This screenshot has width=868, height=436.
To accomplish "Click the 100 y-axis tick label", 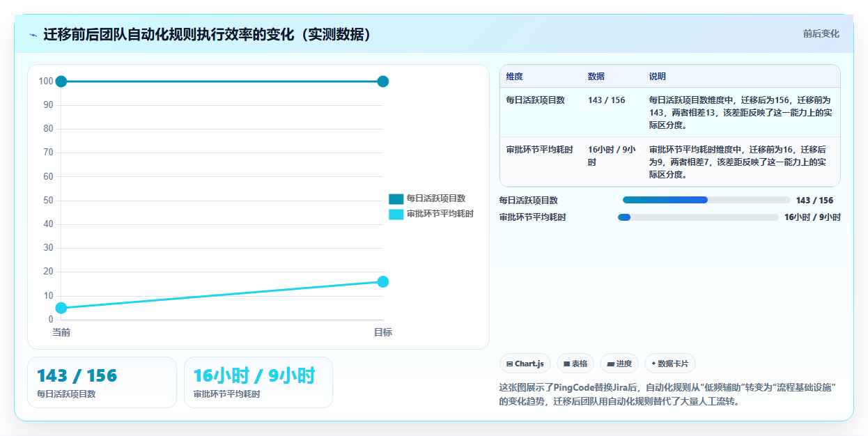I will click(46, 81).
